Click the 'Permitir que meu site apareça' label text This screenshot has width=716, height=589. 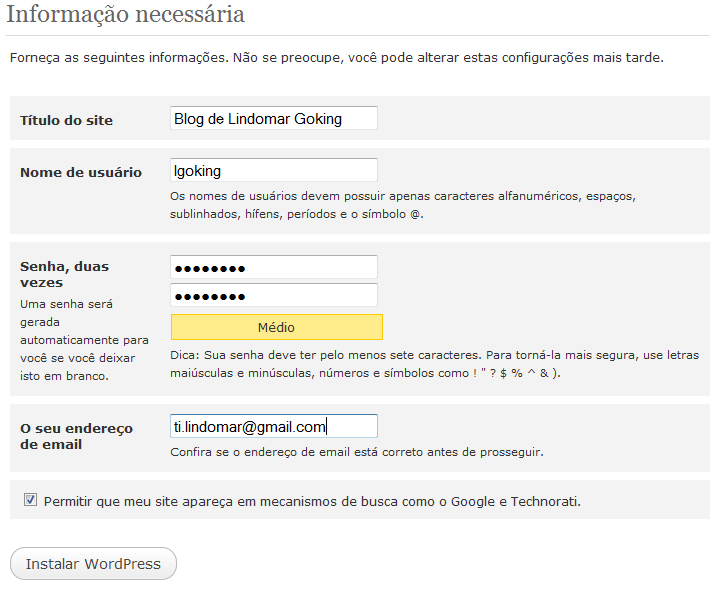coord(312,501)
